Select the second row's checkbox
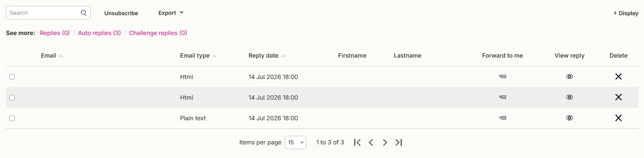The width and height of the screenshot is (644, 158). click(12, 97)
